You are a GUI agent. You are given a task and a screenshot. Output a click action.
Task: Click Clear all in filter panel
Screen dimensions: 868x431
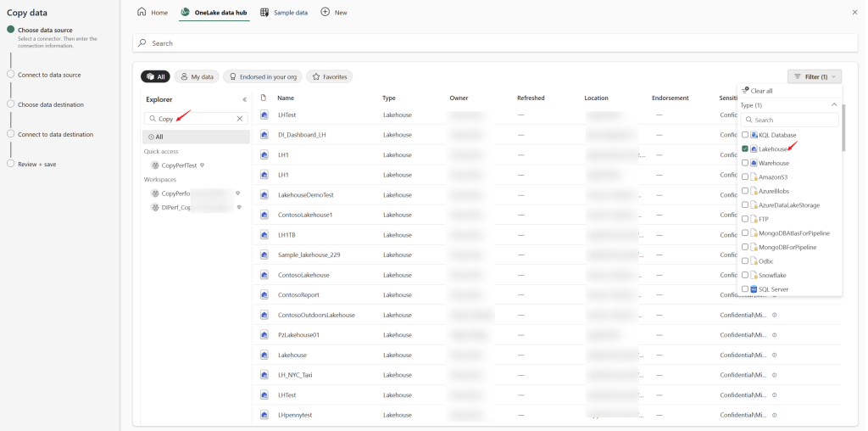click(x=757, y=91)
